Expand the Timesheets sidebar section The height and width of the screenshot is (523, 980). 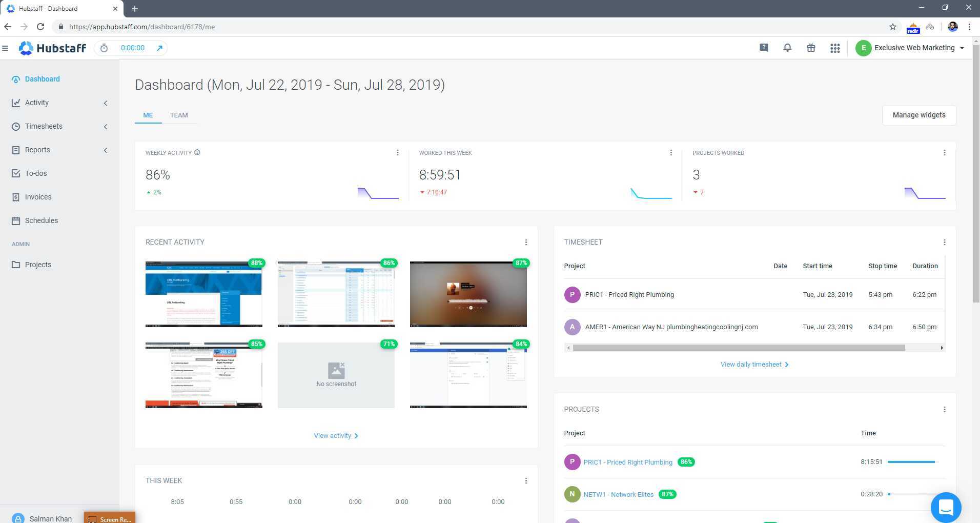click(x=106, y=127)
